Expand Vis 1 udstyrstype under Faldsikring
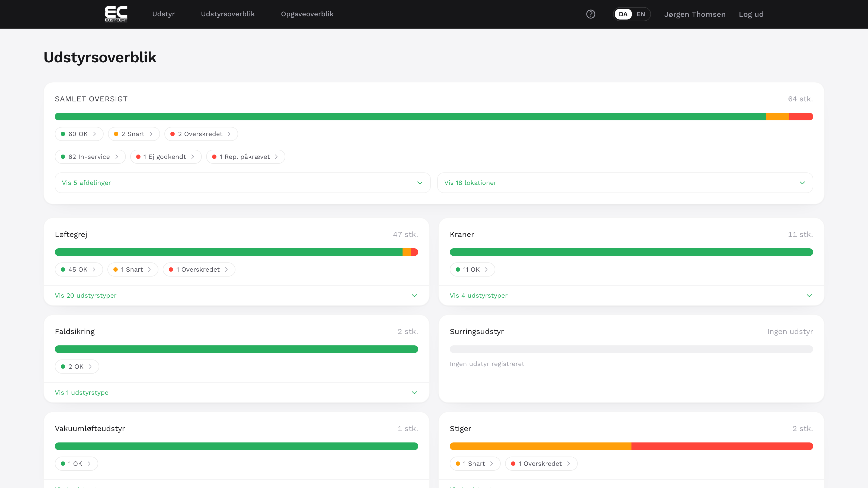Image resolution: width=868 pixels, height=488 pixels. point(237,393)
